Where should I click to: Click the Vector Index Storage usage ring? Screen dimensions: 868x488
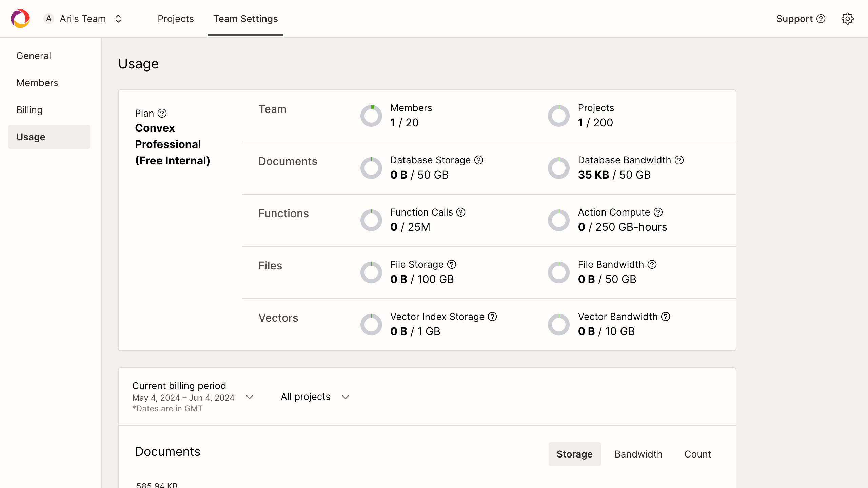pos(371,325)
